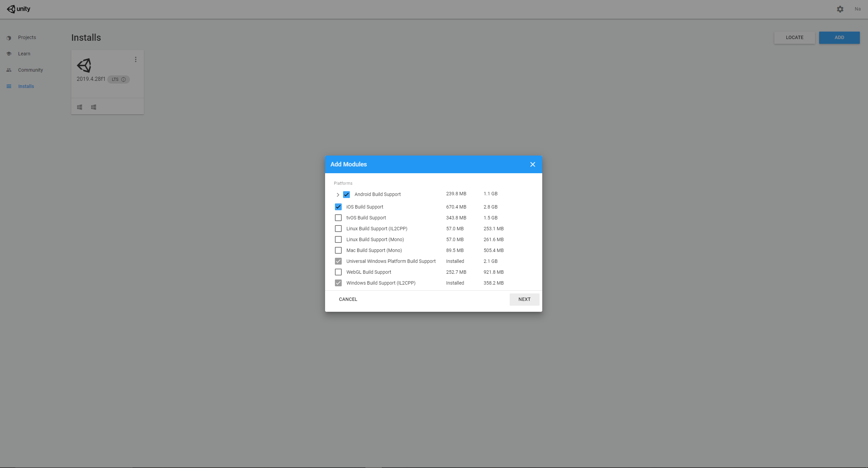Click the LTS info icon
The height and width of the screenshot is (468, 868).
click(x=124, y=79)
